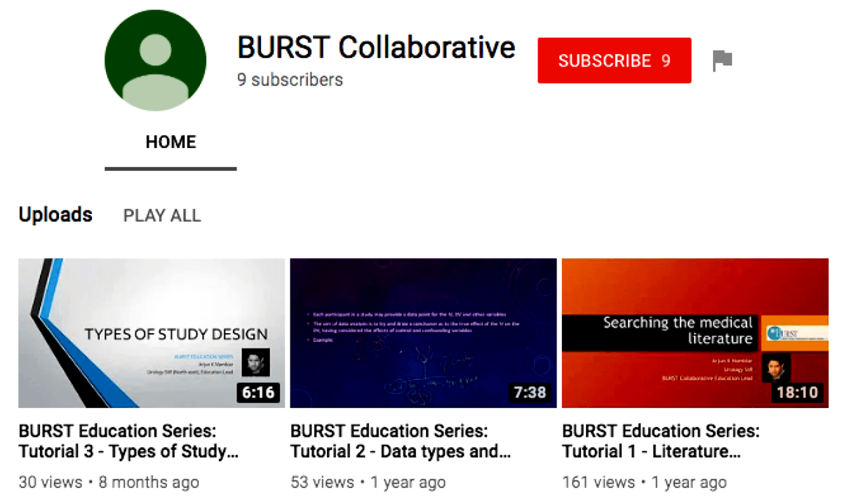This screenshot has width=842, height=504.
Task: Click presenter photo in Searching medical literature thumbnail
Action: click(776, 367)
